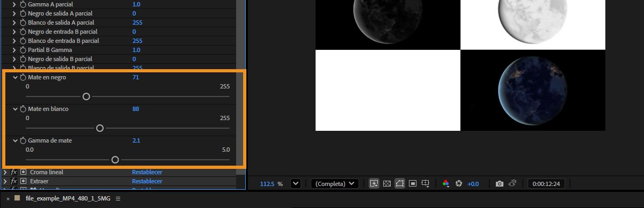Screen dimensions: 644x208
Task: Close file_example_MP4_480_1_5MG tab
Action: [8, 199]
